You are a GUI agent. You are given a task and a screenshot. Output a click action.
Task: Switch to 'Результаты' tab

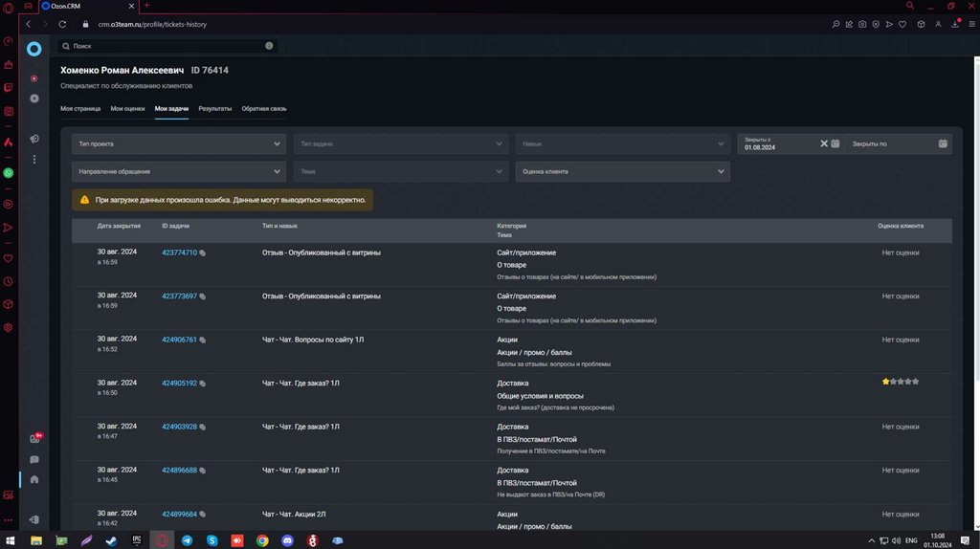(215, 109)
